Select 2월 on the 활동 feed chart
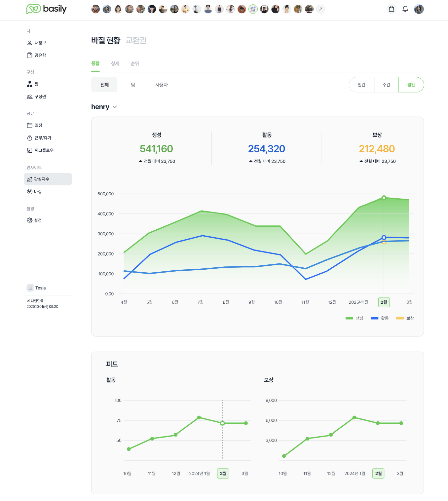 (x=223, y=473)
